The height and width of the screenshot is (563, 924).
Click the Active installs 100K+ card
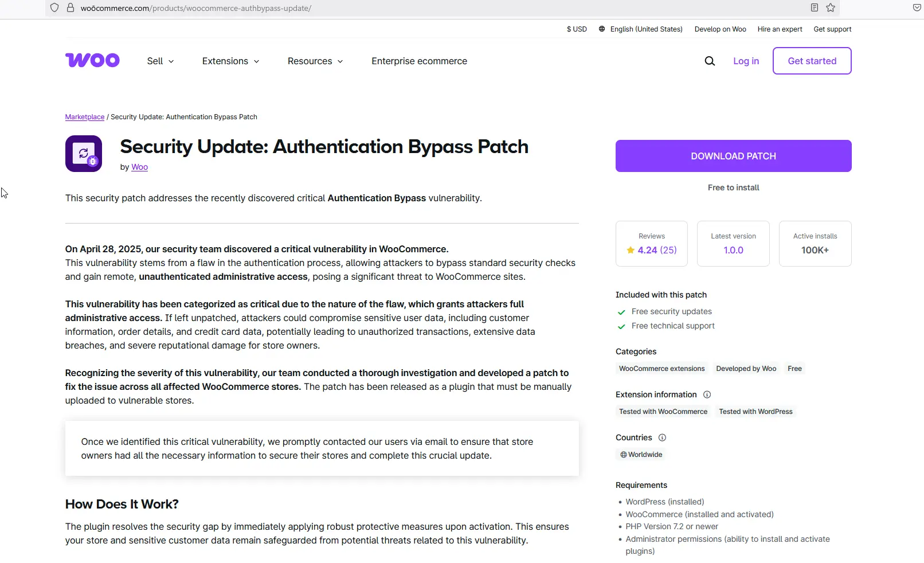815,244
